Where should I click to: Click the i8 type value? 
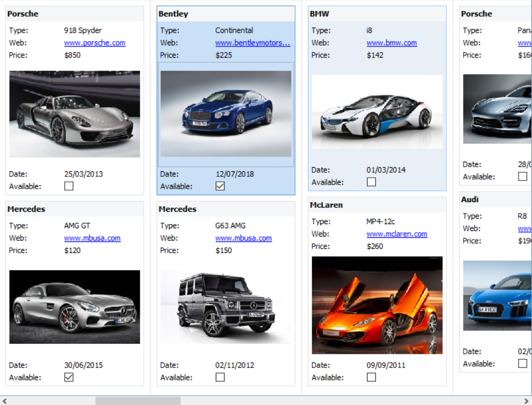[369, 30]
